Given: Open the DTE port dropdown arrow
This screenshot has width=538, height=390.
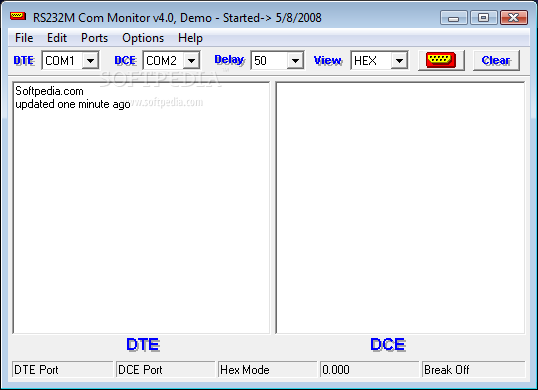Looking at the screenshot, I should pyautogui.click(x=91, y=61).
